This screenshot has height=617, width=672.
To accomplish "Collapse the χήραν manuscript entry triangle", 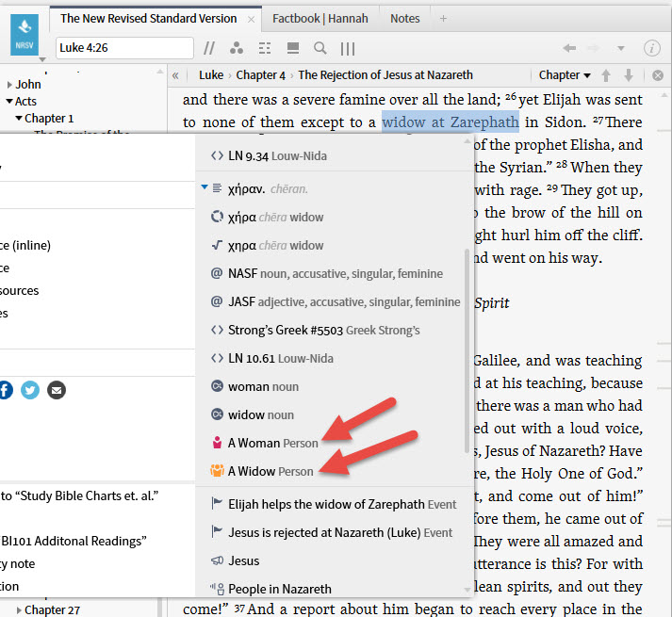I will click(205, 187).
